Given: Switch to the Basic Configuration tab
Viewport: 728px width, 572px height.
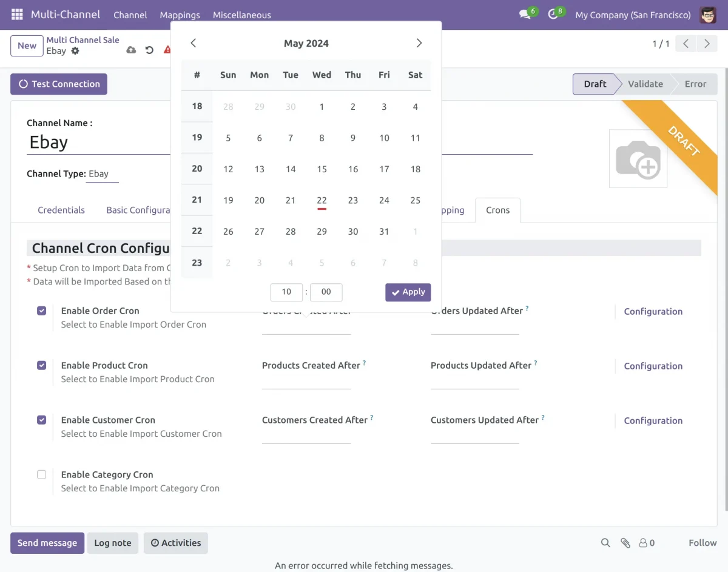Looking at the screenshot, I should (138, 210).
